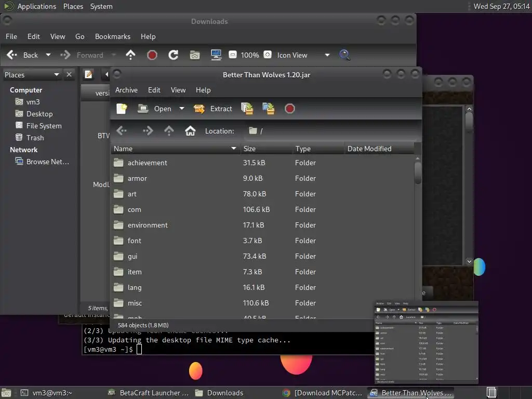Image resolution: width=532 pixels, height=399 pixels.
Task: Toggle location text entry edit icon
Action: (88, 74)
